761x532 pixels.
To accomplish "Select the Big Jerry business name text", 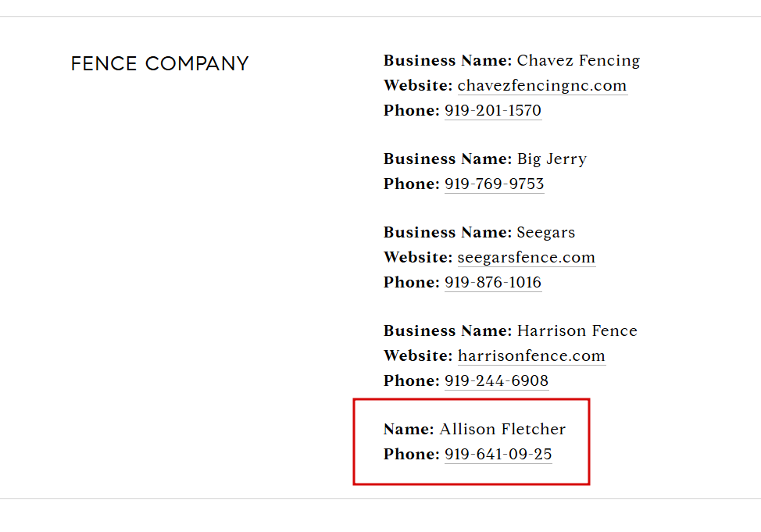I will pyautogui.click(x=552, y=159).
